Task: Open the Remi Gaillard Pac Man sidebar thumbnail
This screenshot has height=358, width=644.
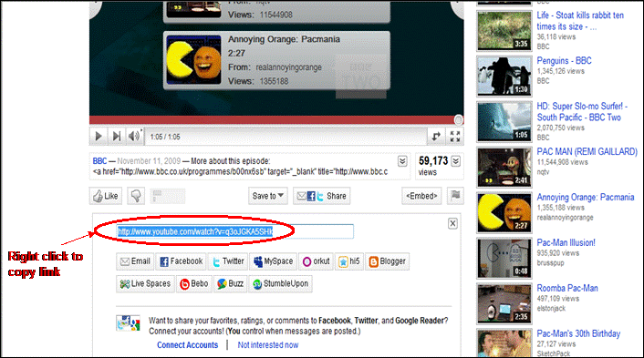Action: click(504, 168)
